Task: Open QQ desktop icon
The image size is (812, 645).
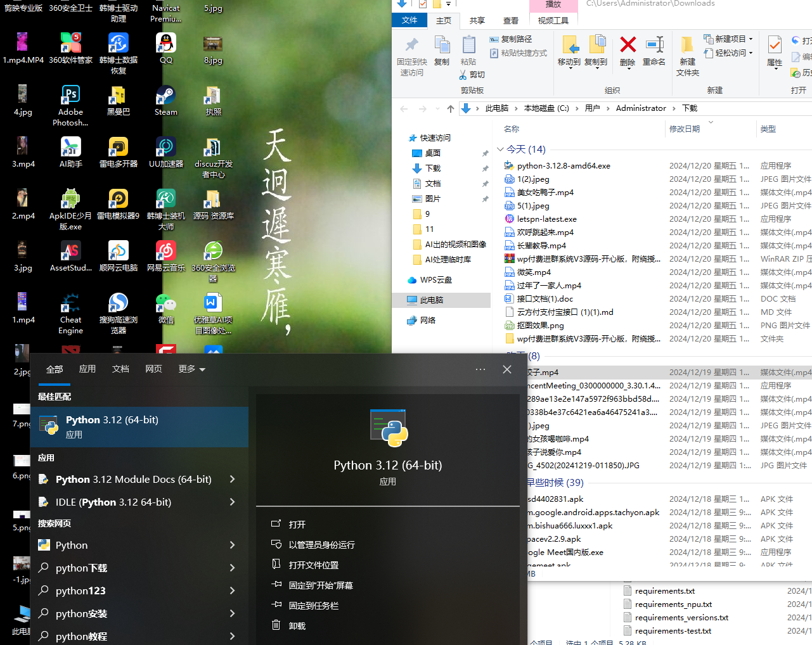Action: pyautogui.click(x=166, y=48)
